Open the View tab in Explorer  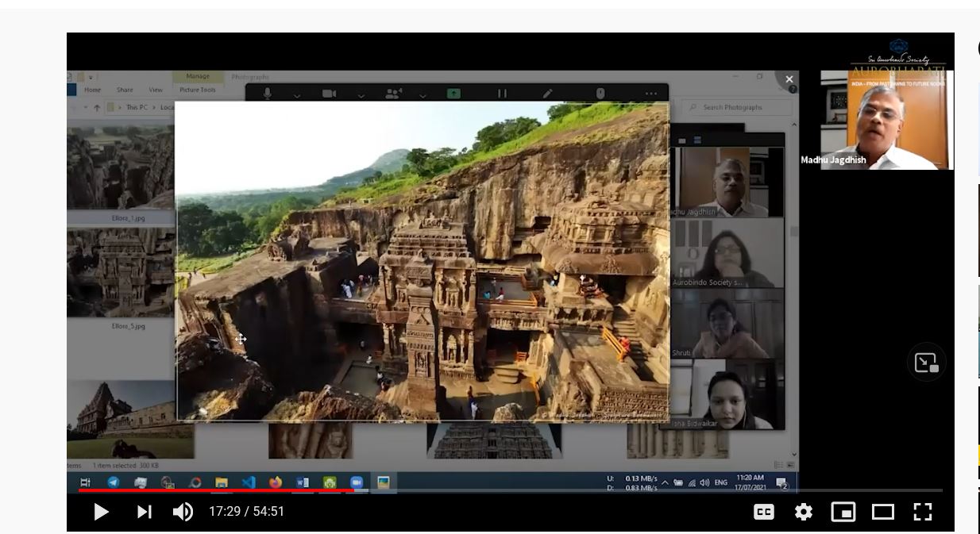click(x=156, y=90)
